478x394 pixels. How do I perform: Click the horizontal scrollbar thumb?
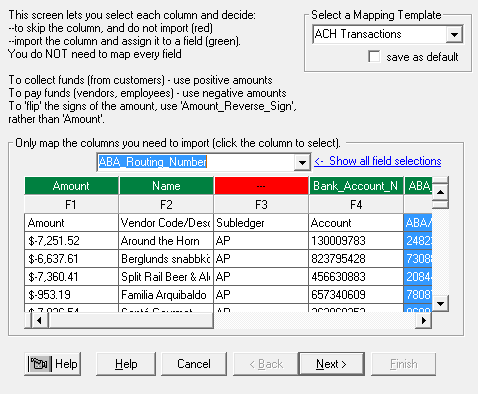[131, 321]
